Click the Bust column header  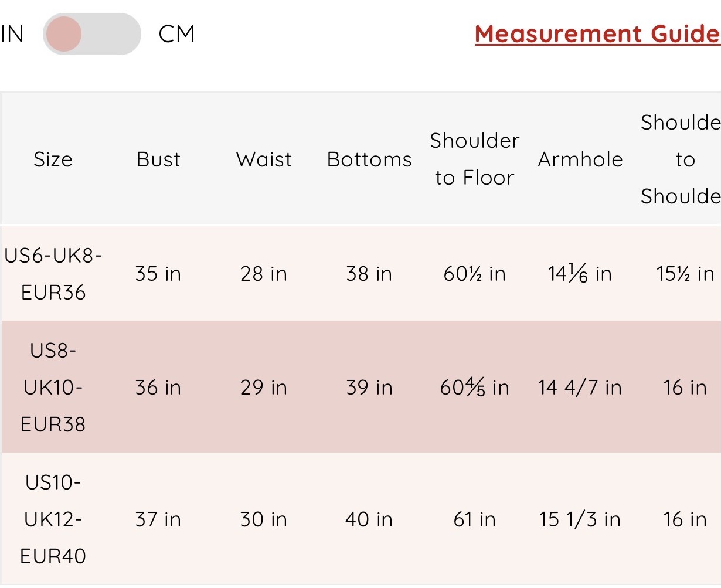coord(158,159)
